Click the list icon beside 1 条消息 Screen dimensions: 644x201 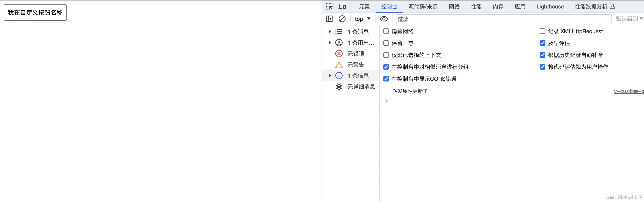pyautogui.click(x=339, y=32)
